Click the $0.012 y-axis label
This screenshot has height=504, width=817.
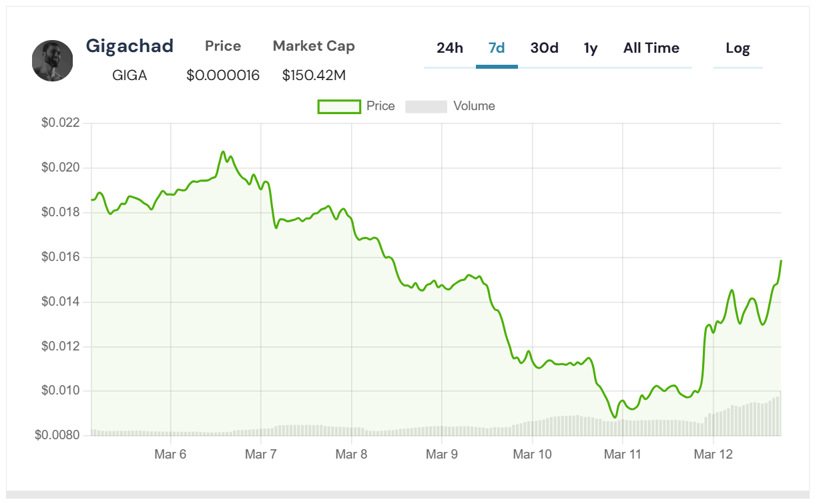[61, 346]
